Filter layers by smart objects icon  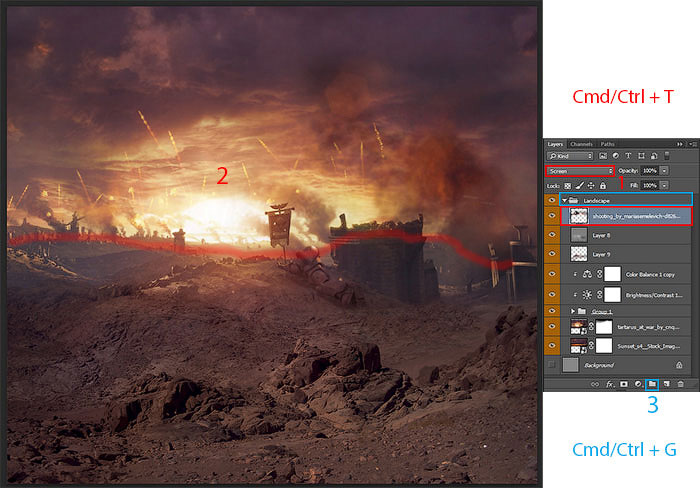(x=654, y=156)
